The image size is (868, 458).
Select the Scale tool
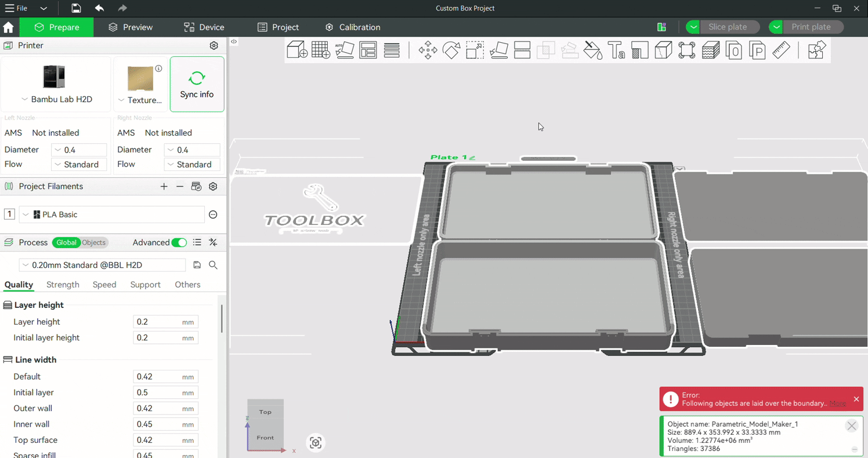(475, 50)
